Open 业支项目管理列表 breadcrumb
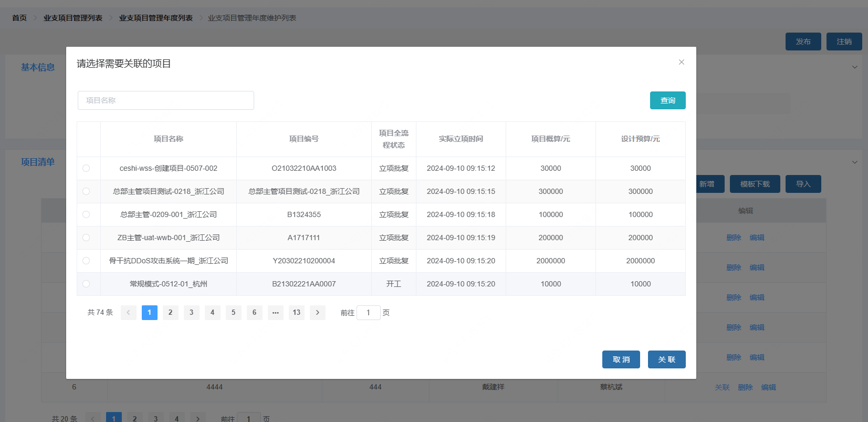 [73, 18]
